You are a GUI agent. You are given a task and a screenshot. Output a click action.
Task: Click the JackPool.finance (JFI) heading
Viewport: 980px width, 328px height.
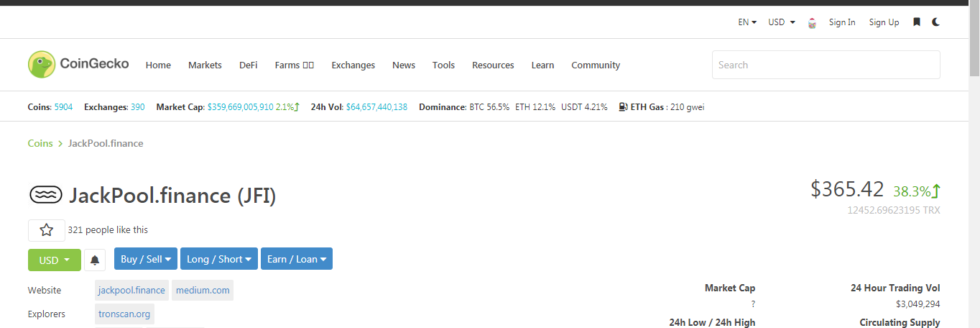(172, 196)
